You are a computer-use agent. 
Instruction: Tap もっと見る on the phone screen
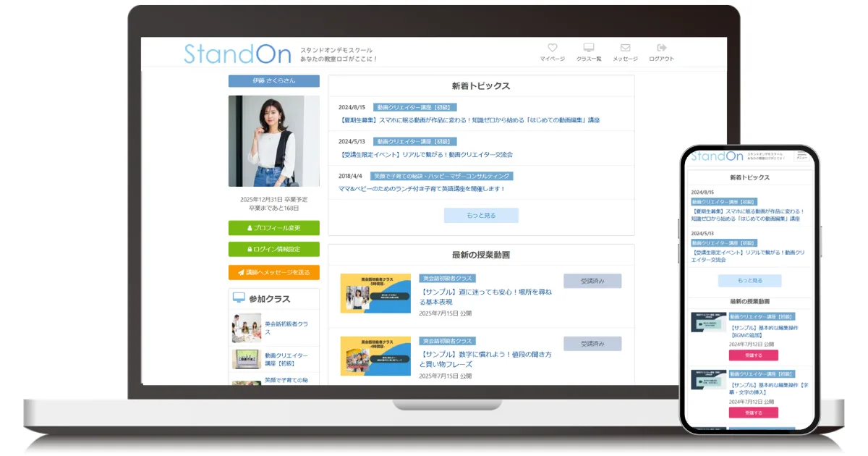point(749,280)
